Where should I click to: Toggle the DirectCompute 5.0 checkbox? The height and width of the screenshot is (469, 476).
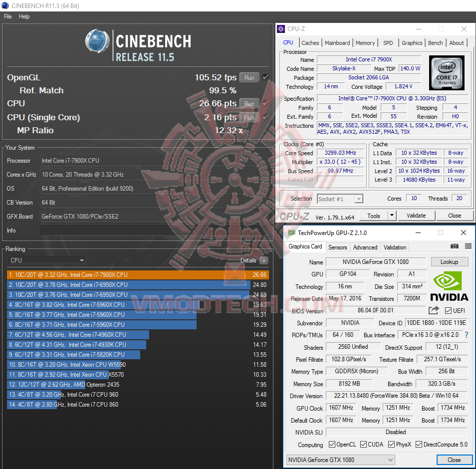point(419,445)
